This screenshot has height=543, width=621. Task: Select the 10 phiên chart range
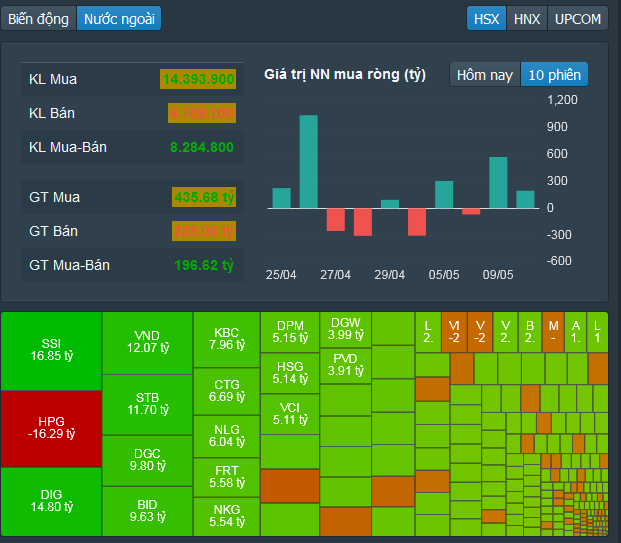(x=554, y=74)
